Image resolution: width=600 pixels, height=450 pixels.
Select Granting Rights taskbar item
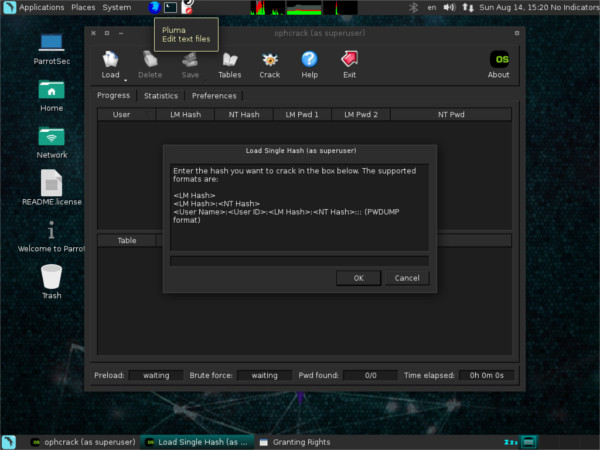(x=295, y=442)
